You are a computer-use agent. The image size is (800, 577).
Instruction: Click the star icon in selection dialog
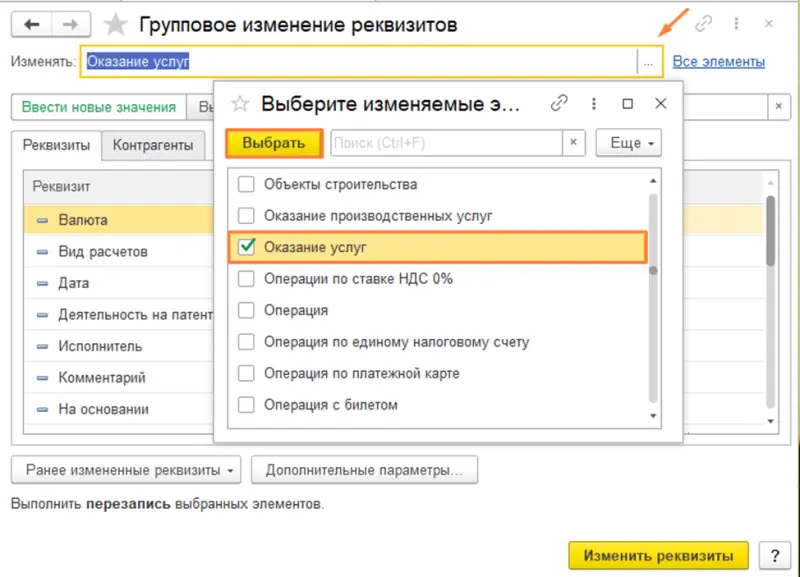tap(240, 103)
